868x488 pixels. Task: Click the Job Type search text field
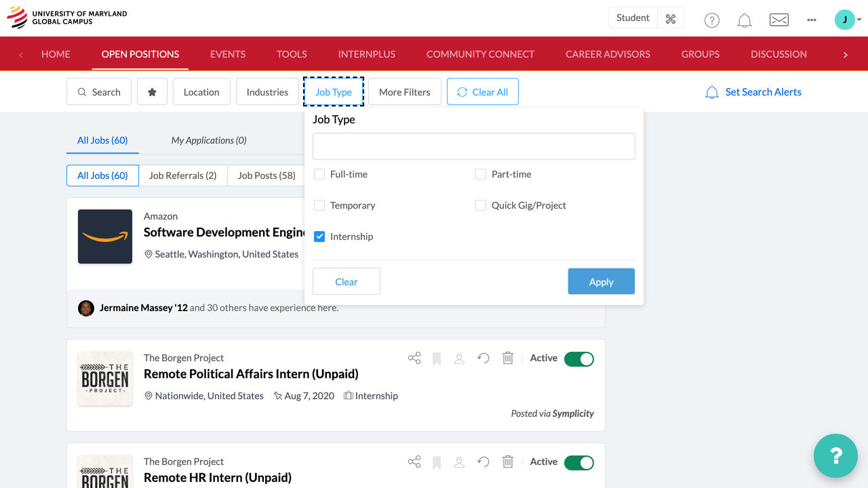pos(473,146)
